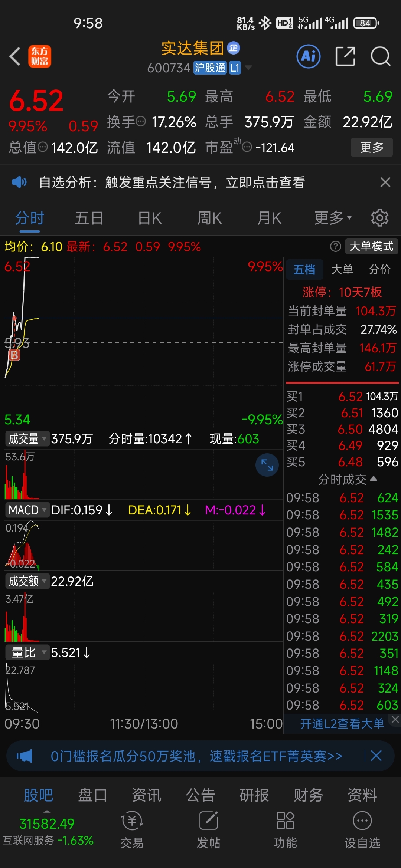The height and width of the screenshot is (868, 401).
Task: Tap the 互联网服务 index ticker
Action: click(48, 832)
